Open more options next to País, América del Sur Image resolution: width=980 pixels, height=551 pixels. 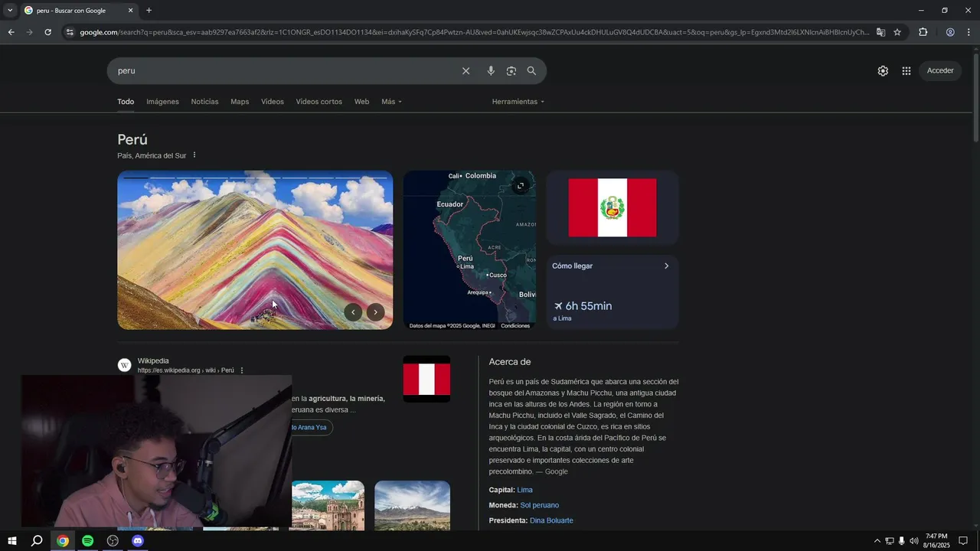coord(194,155)
